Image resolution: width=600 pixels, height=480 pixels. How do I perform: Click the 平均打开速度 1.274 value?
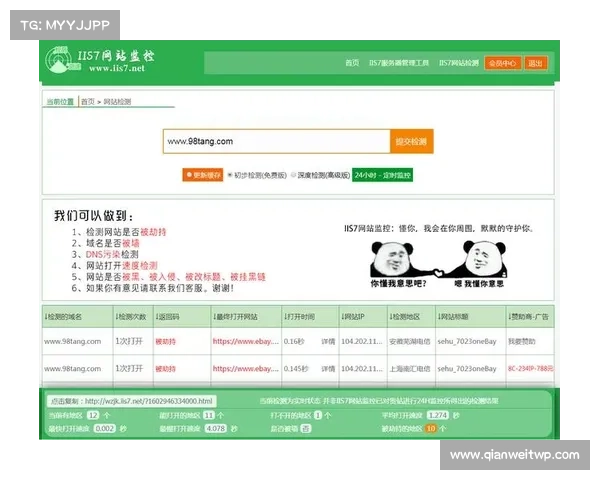(438, 415)
